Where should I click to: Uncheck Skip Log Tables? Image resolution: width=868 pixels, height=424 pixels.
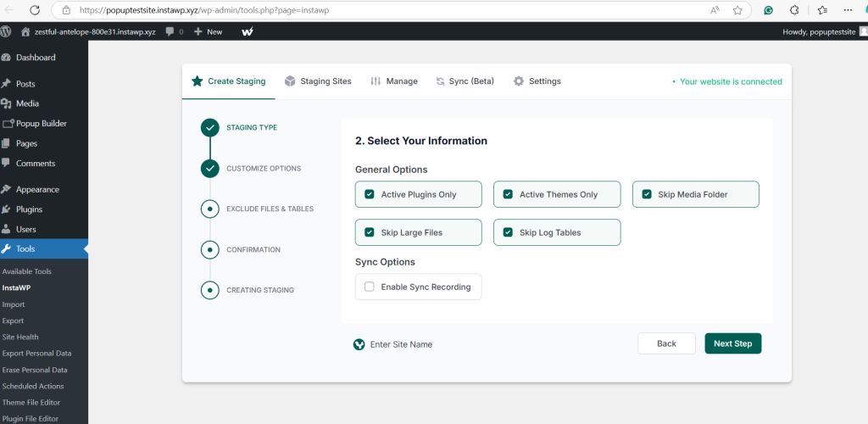[x=508, y=232]
